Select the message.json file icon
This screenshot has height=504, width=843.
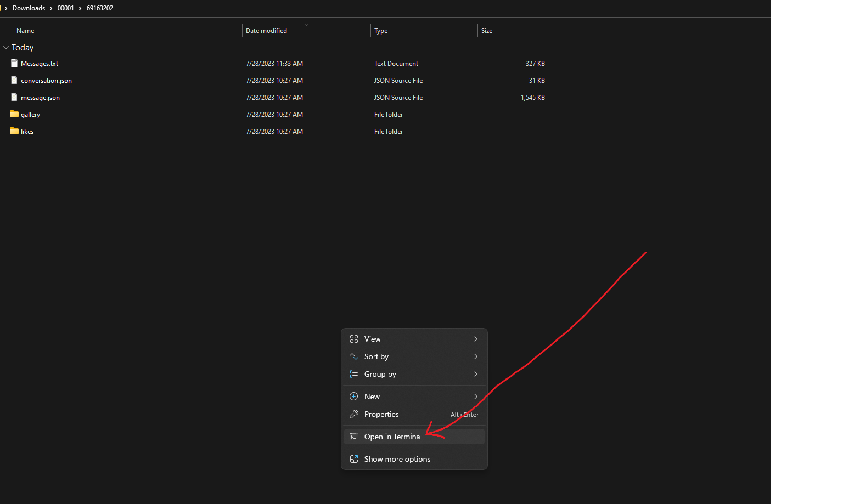tap(14, 97)
